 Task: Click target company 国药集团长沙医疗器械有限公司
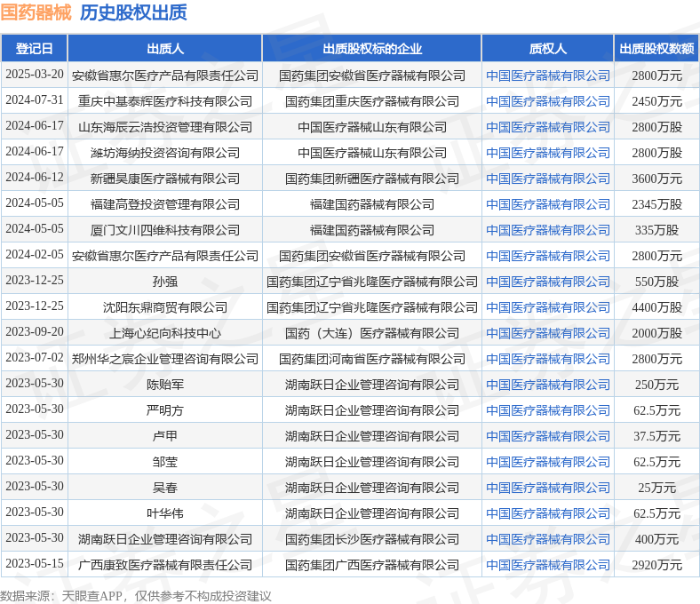pyautogui.click(x=372, y=539)
